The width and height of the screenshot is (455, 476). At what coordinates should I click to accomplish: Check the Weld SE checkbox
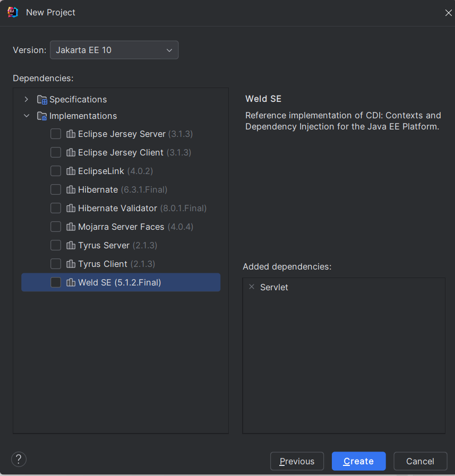click(x=56, y=282)
